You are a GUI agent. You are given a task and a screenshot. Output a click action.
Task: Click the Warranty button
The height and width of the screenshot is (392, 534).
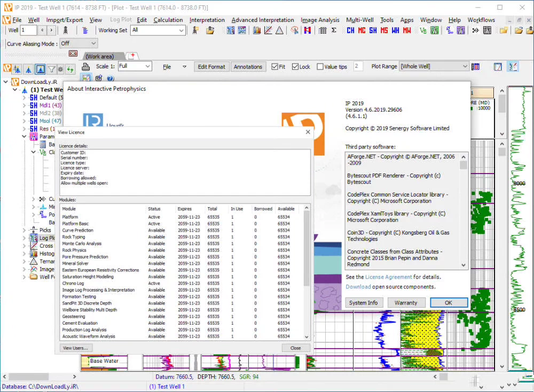click(x=406, y=303)
